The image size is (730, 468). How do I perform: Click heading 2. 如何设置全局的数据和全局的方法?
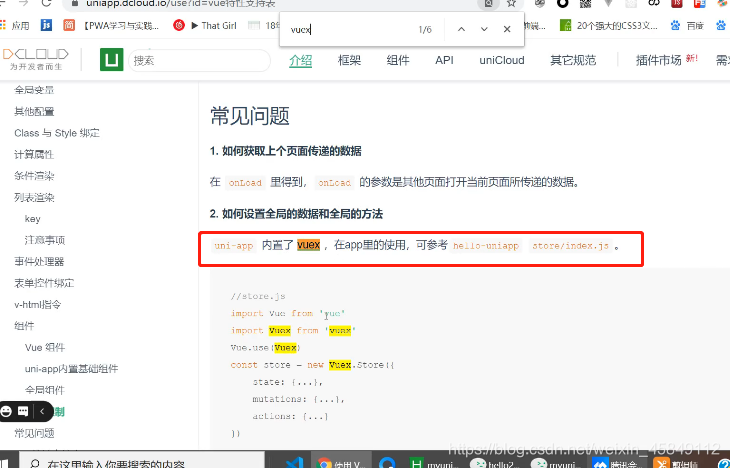pyautogui.click(x=296, y=214)
